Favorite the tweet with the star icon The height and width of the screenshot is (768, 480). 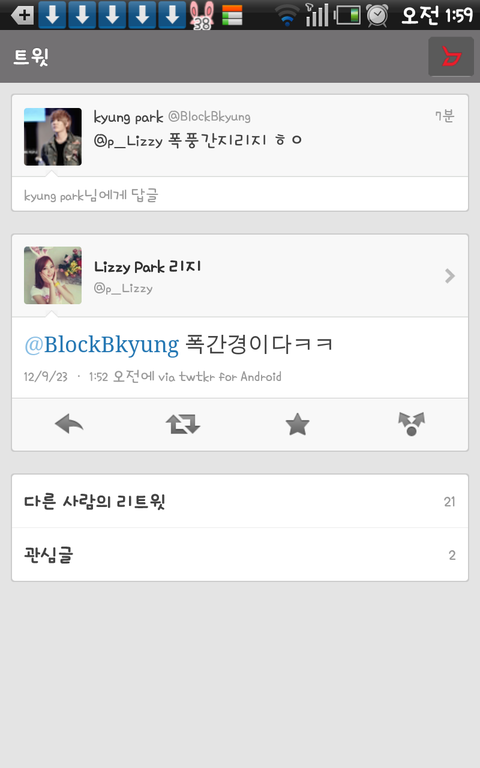click(297, 424)
